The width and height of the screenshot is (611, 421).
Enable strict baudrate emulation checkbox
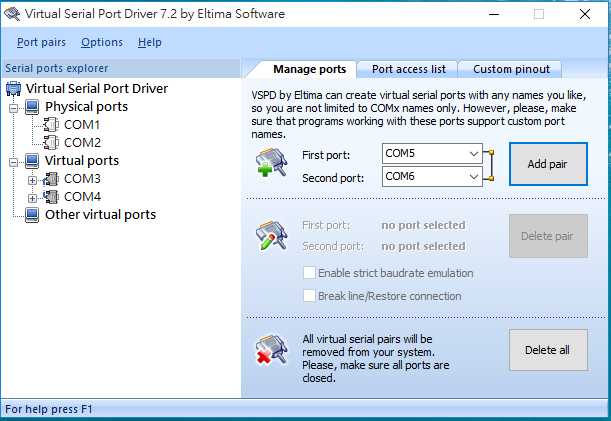click(x=309, y=272)
